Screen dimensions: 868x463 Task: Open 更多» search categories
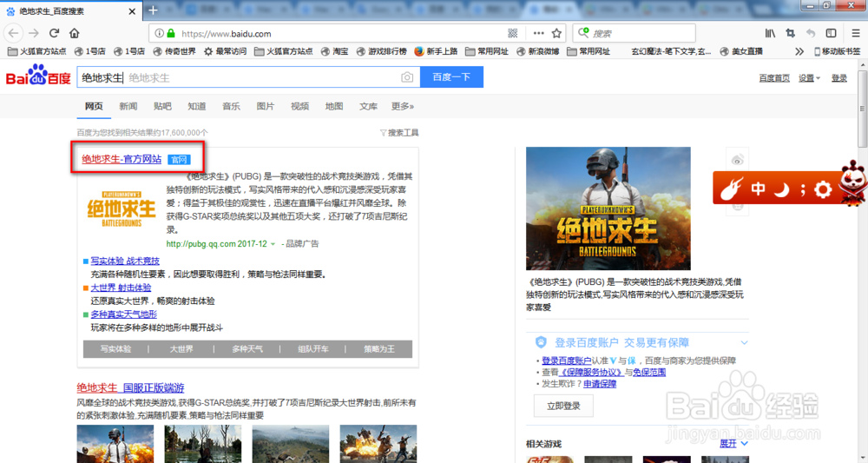pyautogui.click(x=403, y=106)
